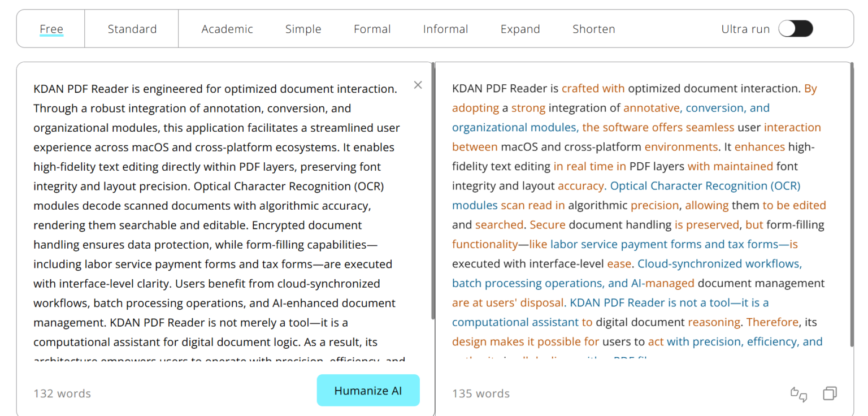
Task: Copy the humanized output text
Action: (x=830, y=393)
